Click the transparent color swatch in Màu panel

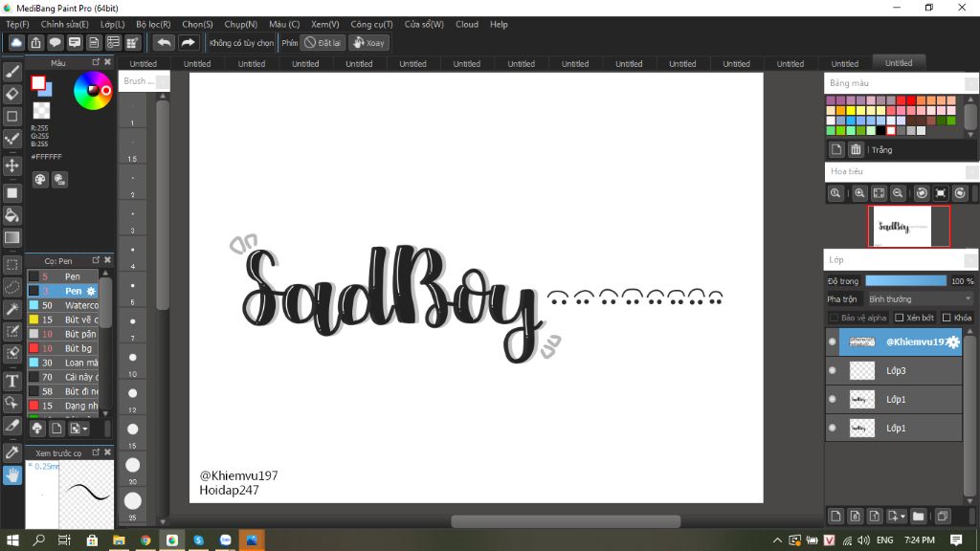tap(41, 111)
